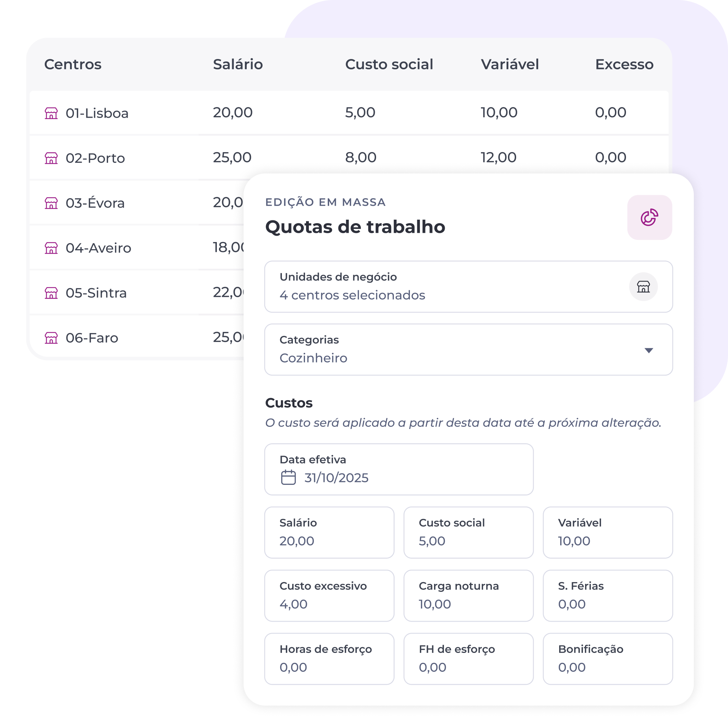Click the store icon beside 03-Évora
This screenshot has height=719, width=728.
tap(51, 203)
